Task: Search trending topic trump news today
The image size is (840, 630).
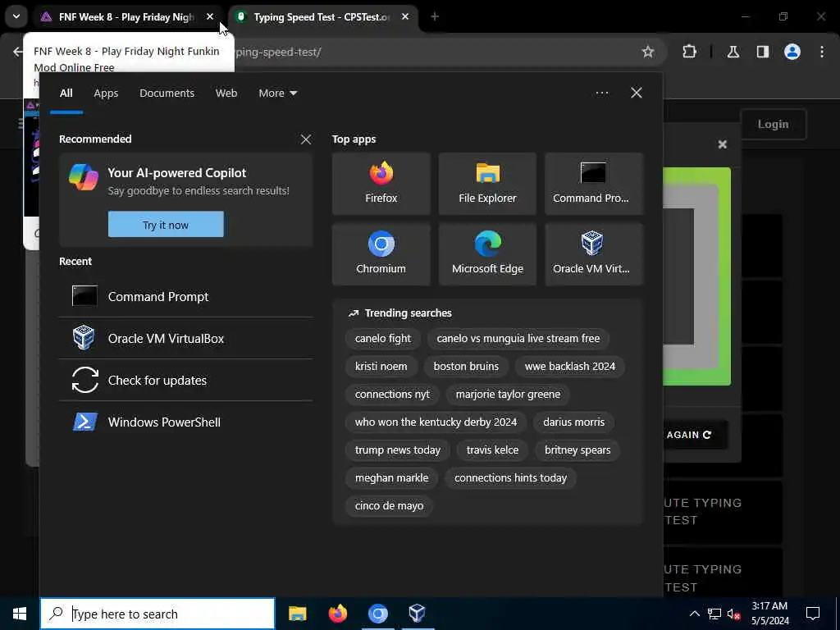Action: pos(398,450)
